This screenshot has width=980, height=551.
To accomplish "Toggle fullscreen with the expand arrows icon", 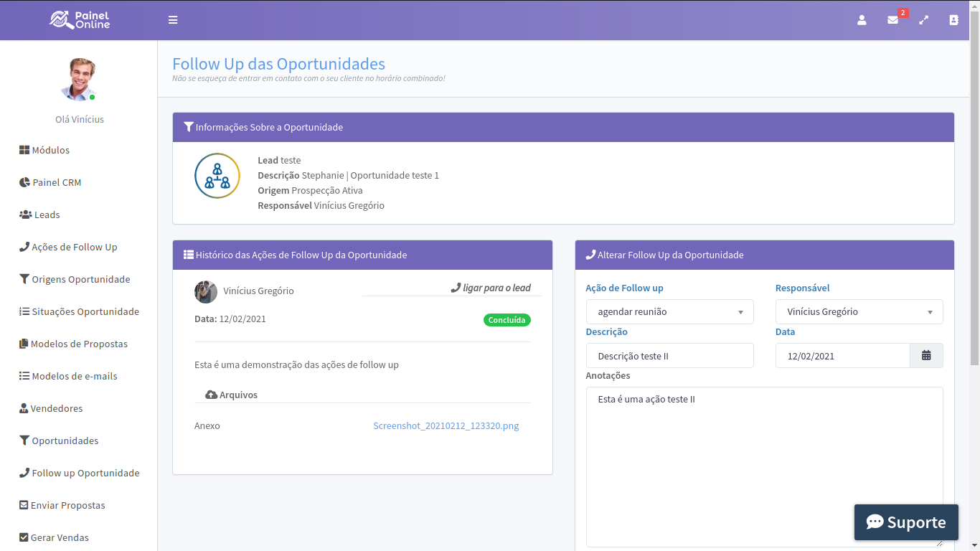I will (x=924, y=20).
